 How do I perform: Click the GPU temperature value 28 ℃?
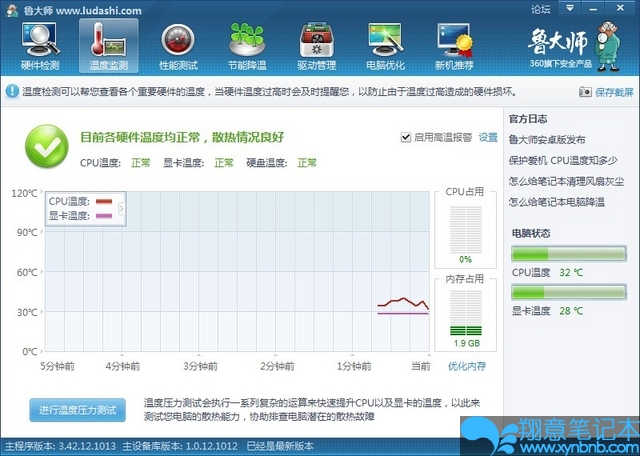click(571, 311)
